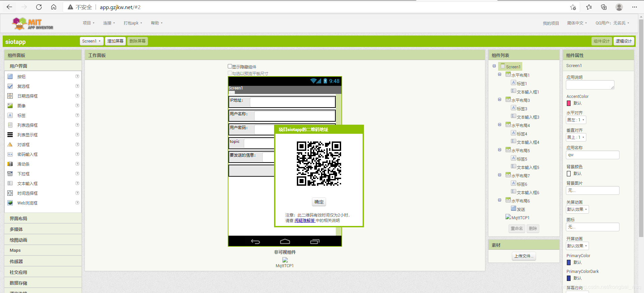Click the 应用名称 text field
The height and width of the screenshot is (293, 644).
point(592,155)
